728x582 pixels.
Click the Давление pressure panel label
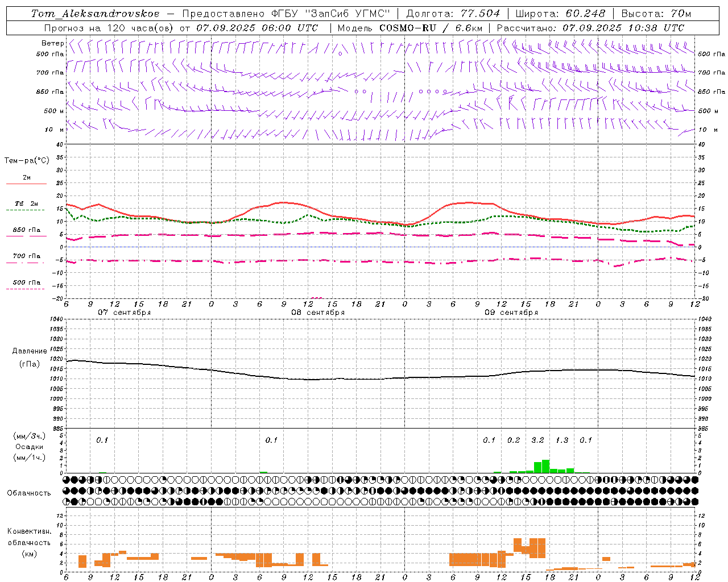pyautogui.click(x=30, y=351)
